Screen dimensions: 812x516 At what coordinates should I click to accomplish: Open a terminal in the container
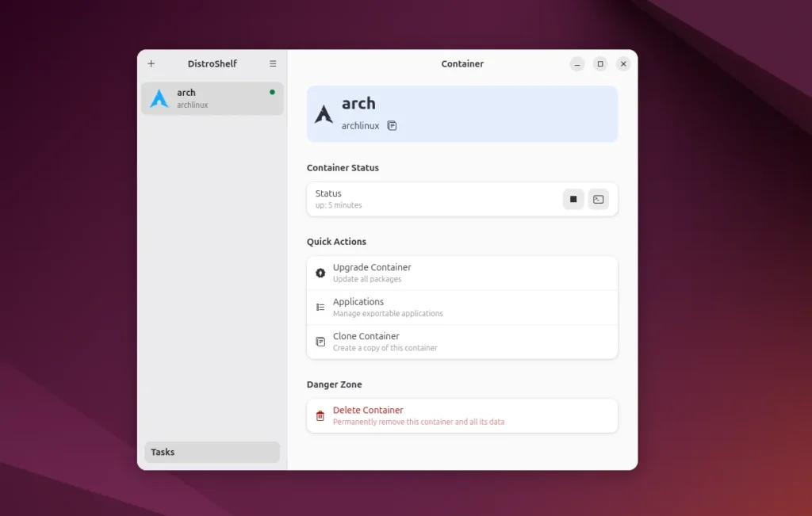(x=598, y=199)
